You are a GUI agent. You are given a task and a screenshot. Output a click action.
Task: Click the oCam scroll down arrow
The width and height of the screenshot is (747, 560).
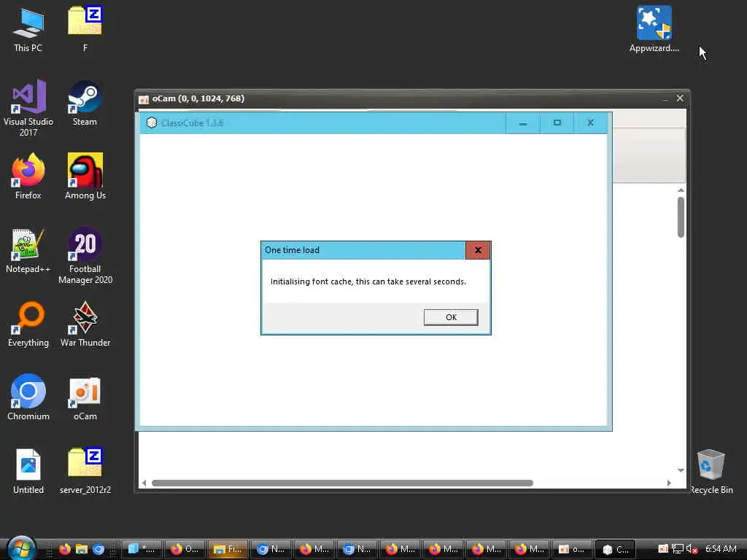[681, 470]
